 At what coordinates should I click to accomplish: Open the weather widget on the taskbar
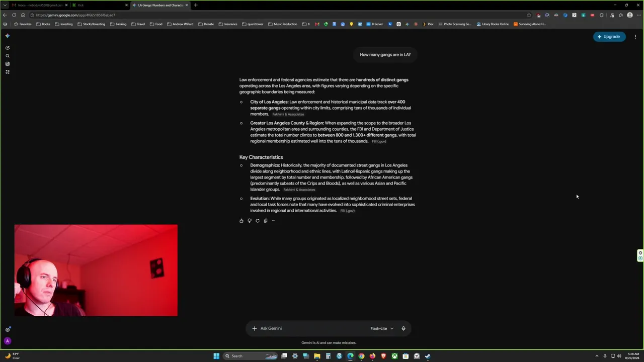(13, 356)
